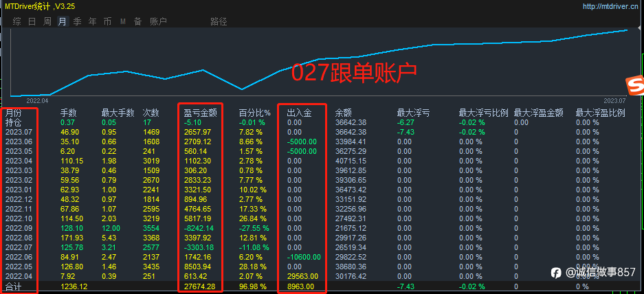Select the 2022.05 month row

pyautogui.click(x=17, y=267)
